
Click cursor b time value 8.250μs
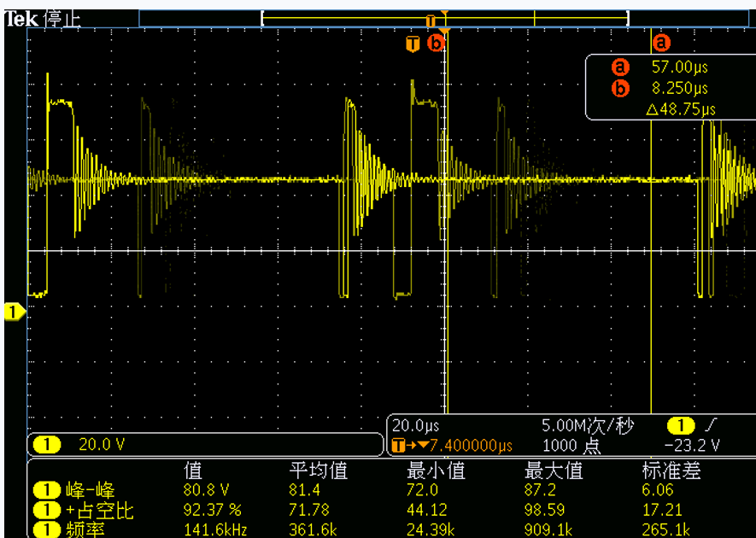(x=679, y=88)
